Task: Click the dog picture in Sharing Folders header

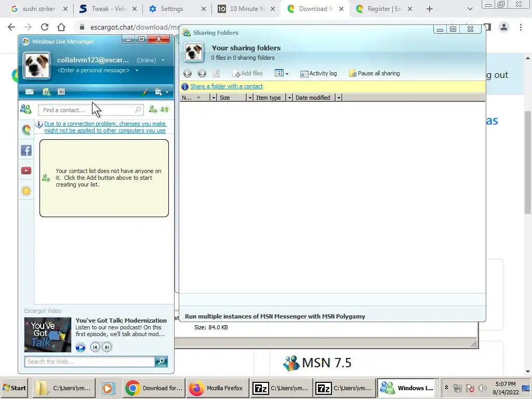Action: [x=194, y=52]
